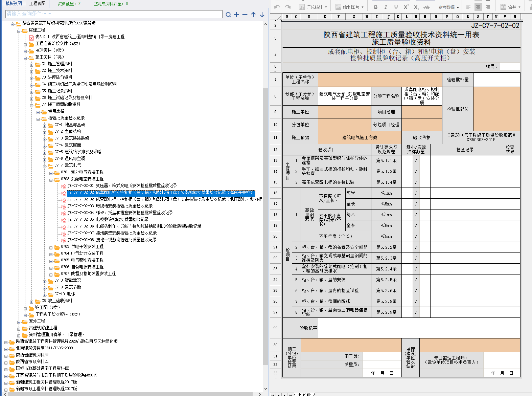Expand the 0703 供电干线安装工程 node
The width and height of the screenshot is (532, 396).
51,247
